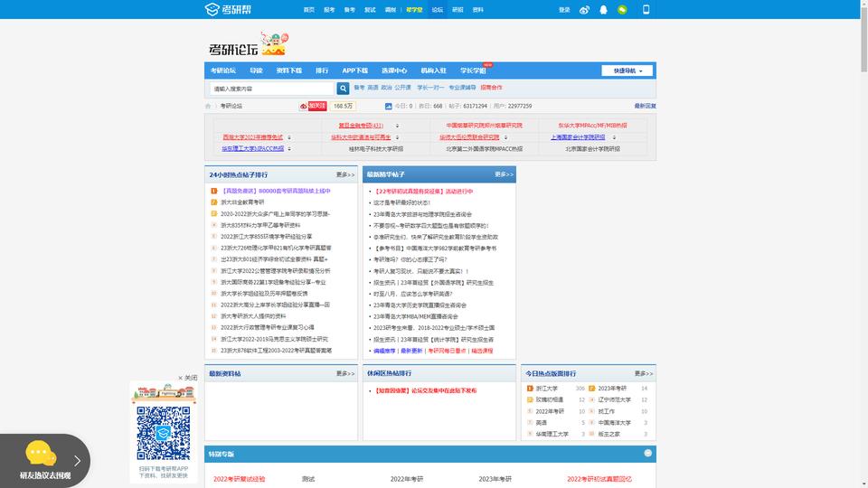Click the page vertical scrollbar thumb
868x488 pixels.
[x=863, y=39]
